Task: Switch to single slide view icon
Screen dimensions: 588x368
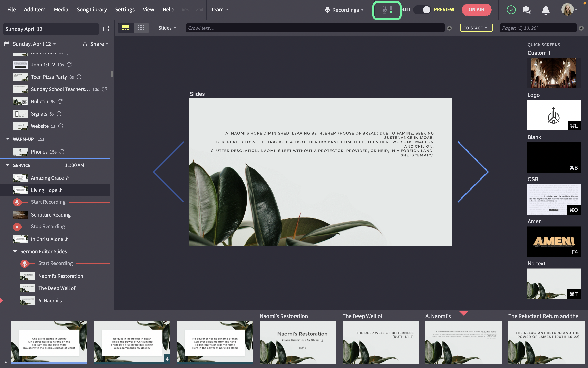Action: click(125, 28)
